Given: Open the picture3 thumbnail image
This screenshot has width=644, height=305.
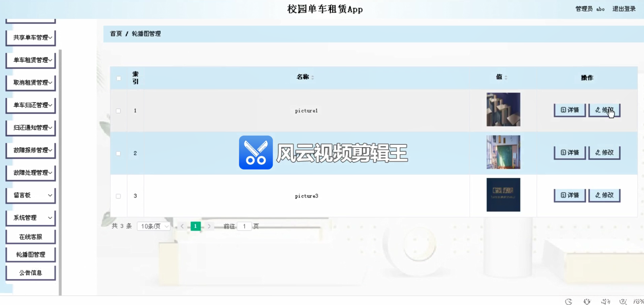Looking at the screenshot, I should click(x=503, y=195).
